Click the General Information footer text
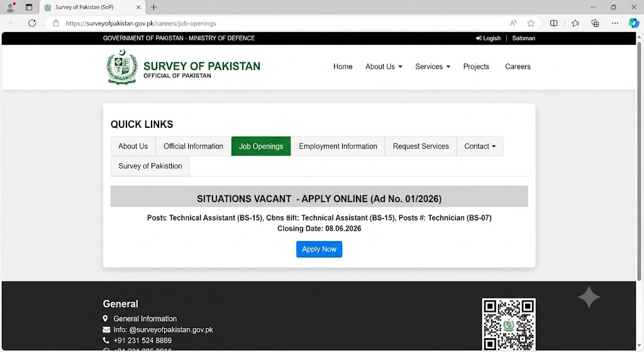Viewport: 644px width, 352px height. click(x=145, y=319)
